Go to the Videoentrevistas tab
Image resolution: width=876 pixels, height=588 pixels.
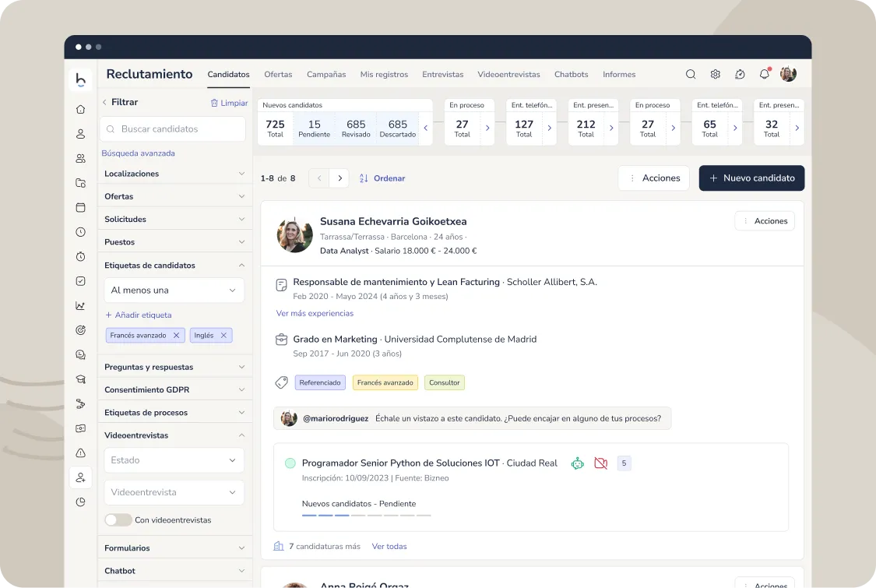(x=508, y=75)
